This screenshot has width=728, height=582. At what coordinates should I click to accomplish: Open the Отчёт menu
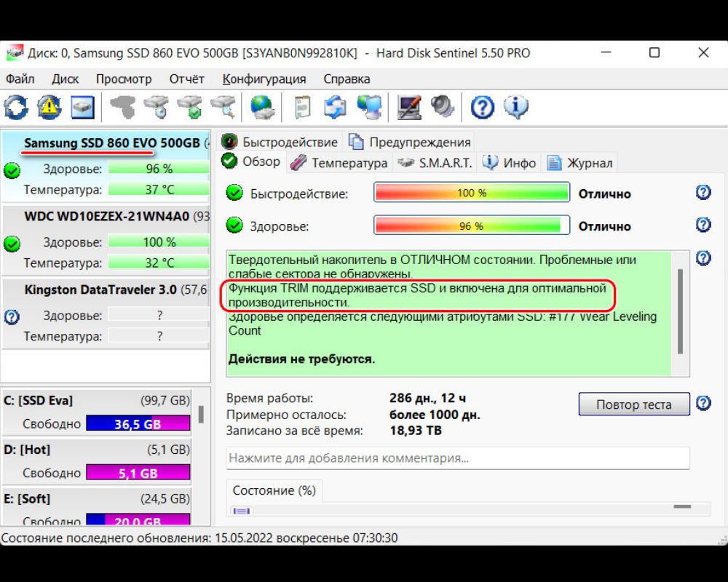(186, 79)
